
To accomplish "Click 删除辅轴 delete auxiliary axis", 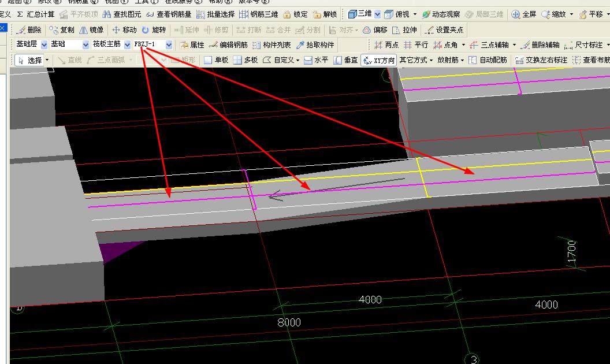I will point(540,44).
